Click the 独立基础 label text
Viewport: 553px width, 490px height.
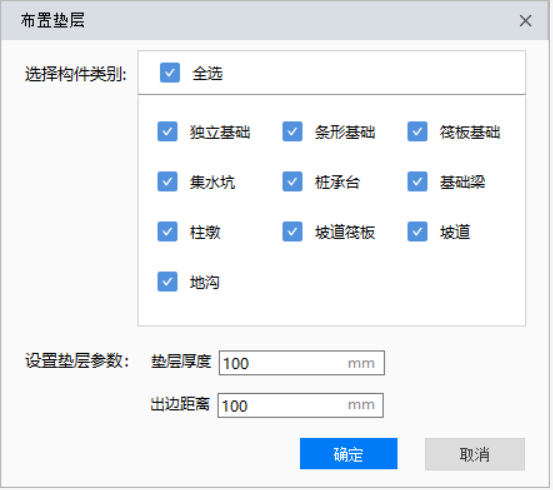[x=220, y=133]
